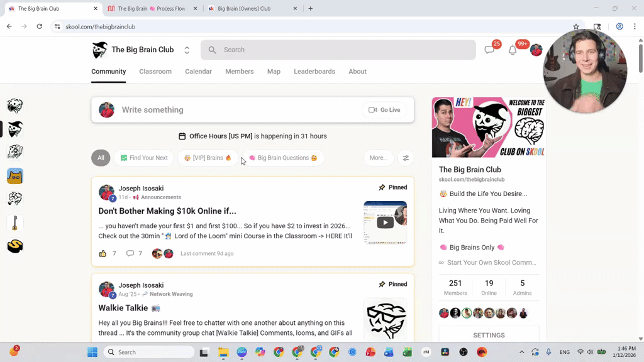Open the feed sort filter sliders icon

point(406,158)
